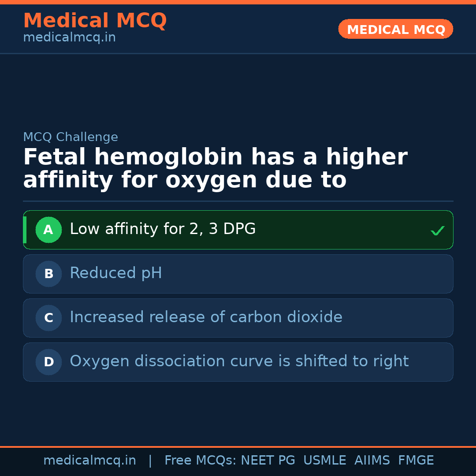Click 'FMGE' in the footer
The height and width of the screenshot is (476, 476).
point(416,461)
